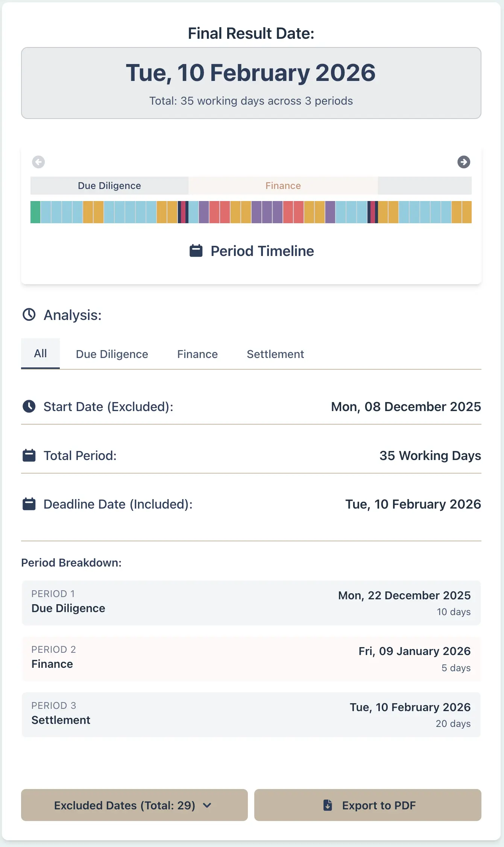Click the green starting segment on the timeline
The height and width of the screenshot is (847, 504).
tap(35, 212)
